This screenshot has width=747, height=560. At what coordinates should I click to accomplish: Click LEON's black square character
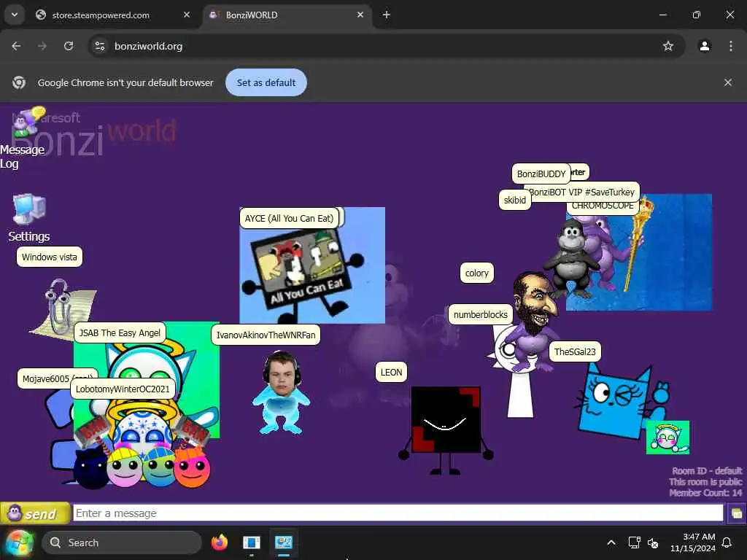[446, 429]
